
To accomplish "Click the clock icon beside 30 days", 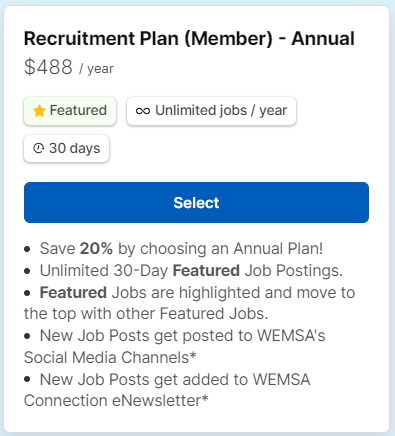I will click(x=39, y=148).
